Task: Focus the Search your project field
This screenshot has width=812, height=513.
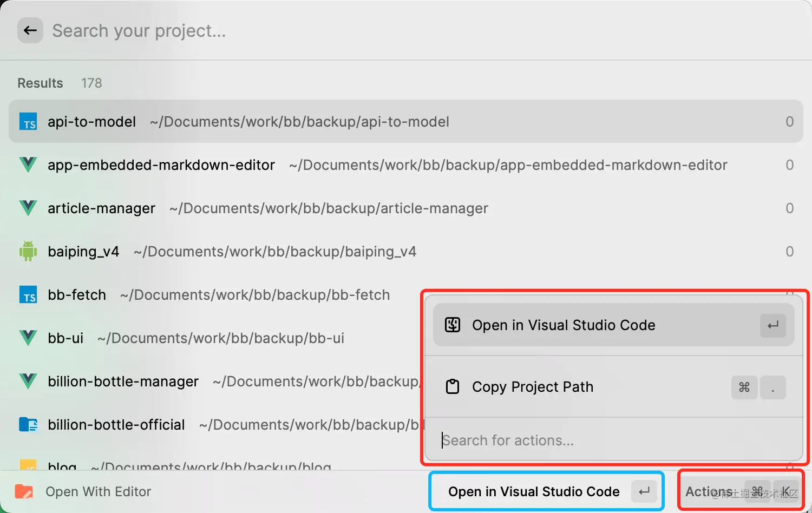Action: tap(422, 31)
